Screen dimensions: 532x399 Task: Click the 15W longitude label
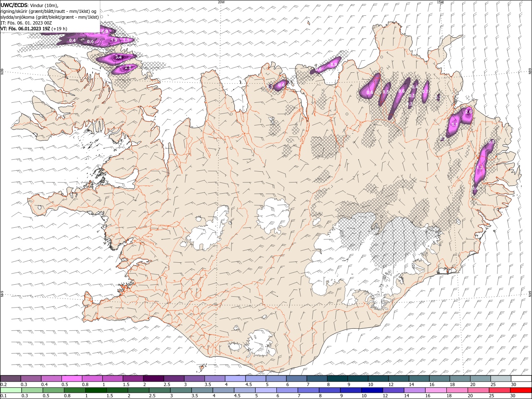tap(440, 2)
